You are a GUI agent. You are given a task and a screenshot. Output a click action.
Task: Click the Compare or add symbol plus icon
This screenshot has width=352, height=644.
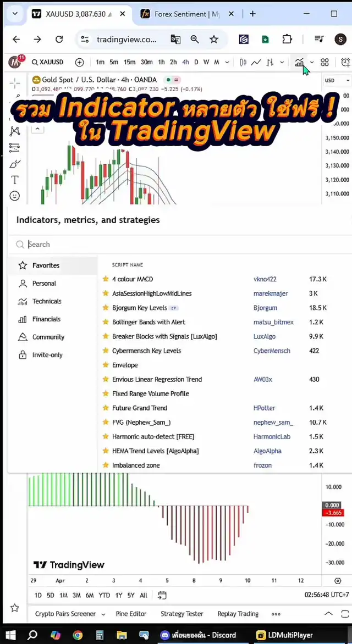pyautogui.click(x=80, y=62)
